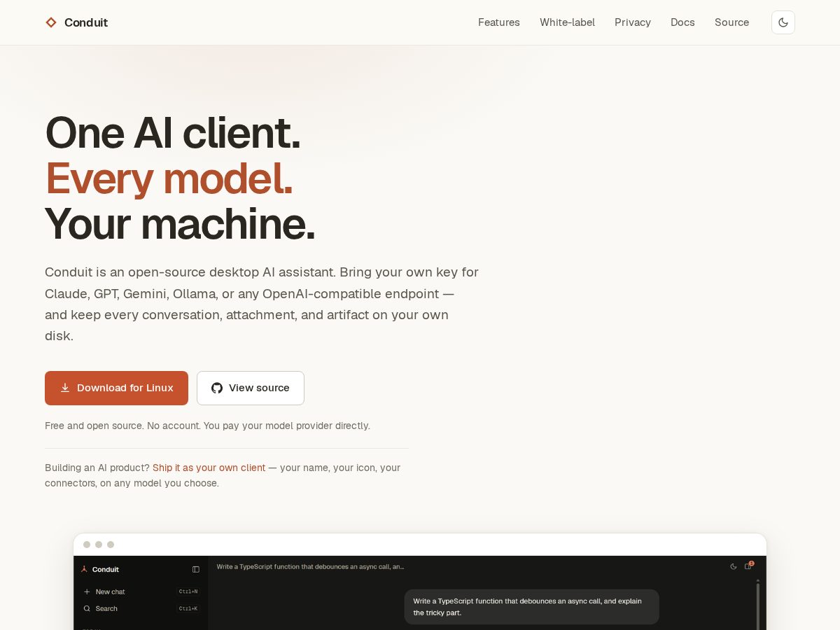Collapse the sidebar with the panel icon in preview
The width and height of the screenshot is (840, 630).
click(x=196, y=569)
